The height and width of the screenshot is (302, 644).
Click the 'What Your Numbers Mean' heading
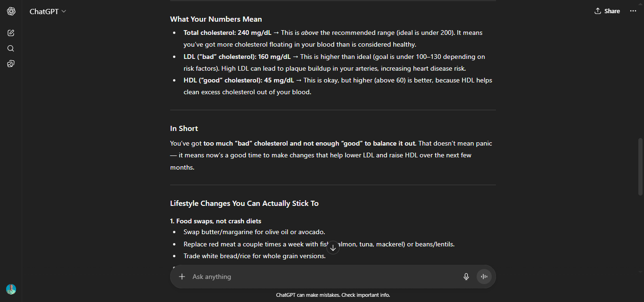(x=216, y=19)
